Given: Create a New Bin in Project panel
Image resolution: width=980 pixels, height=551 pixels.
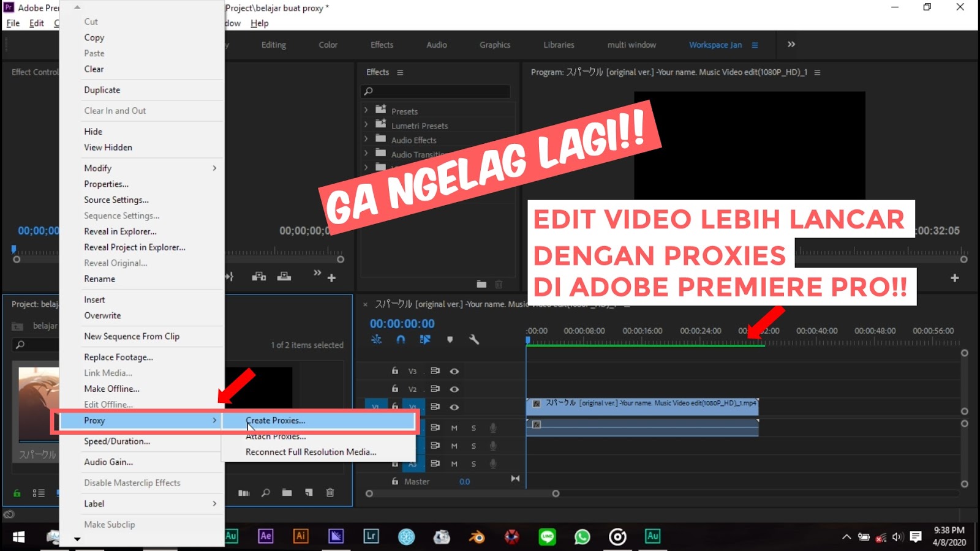Looking at the screenshot, I should [287, 493].
